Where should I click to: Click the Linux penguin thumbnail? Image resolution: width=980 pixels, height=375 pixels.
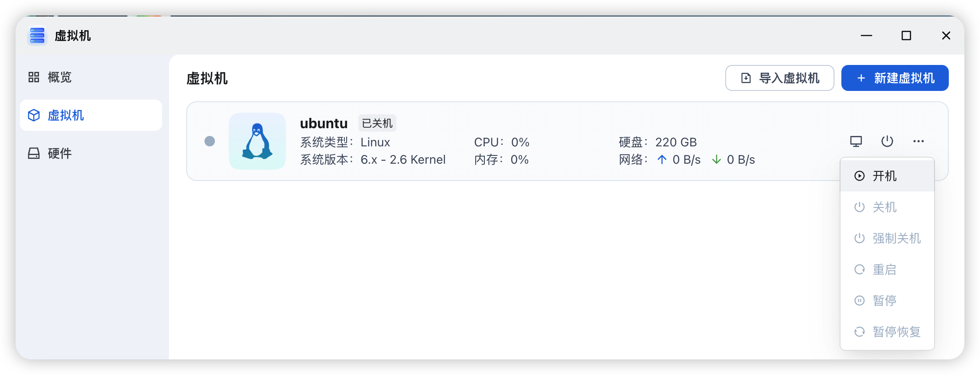(x=257, y=141)
